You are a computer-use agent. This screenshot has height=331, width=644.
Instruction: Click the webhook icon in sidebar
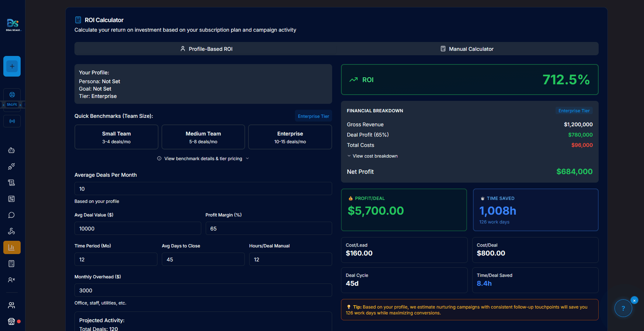tap(11, 231)
